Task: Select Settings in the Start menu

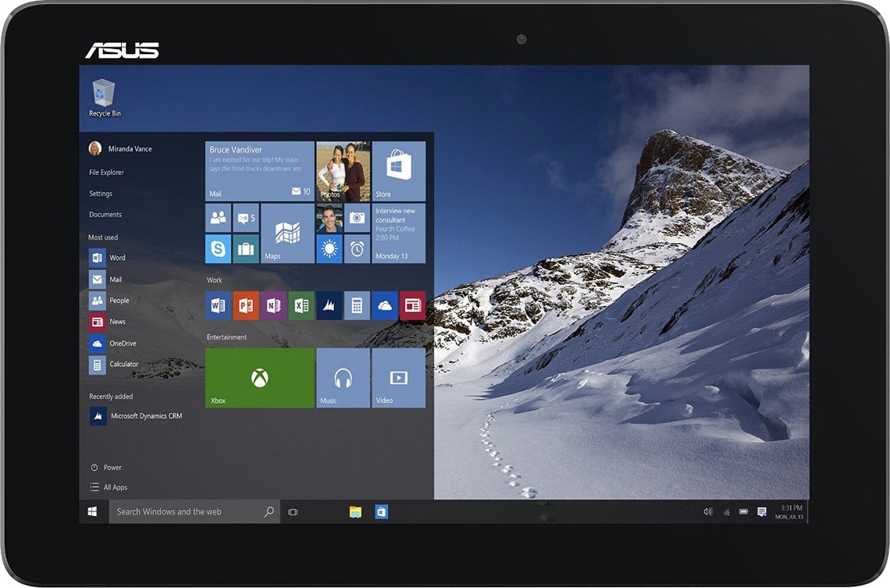Action: 101,194
